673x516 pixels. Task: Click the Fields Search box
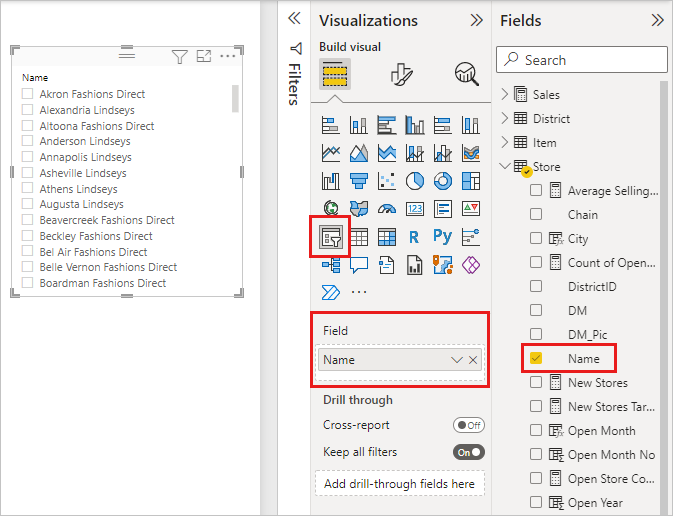tap(582, 60)
